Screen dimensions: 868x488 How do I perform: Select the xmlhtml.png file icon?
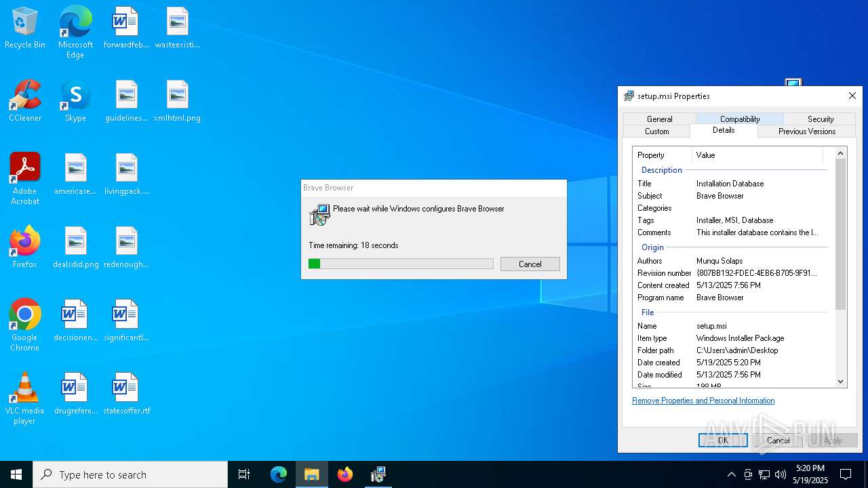(x=177, y=102)
